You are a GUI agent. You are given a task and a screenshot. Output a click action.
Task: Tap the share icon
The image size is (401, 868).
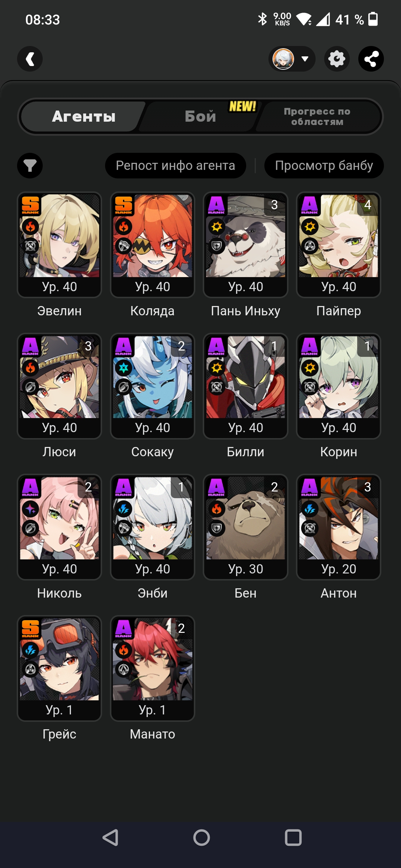coord(371,59)
